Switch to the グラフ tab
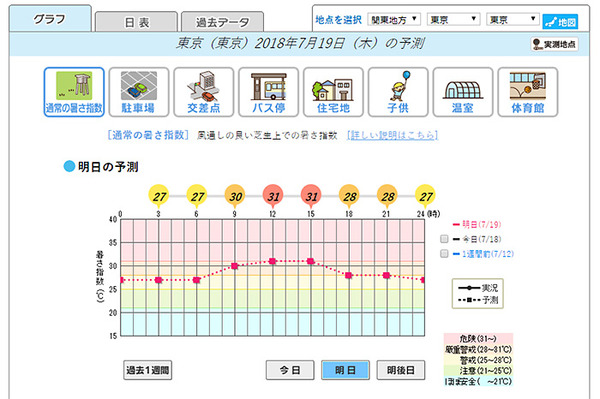This screenshot has width=600, height=399. 50,18
